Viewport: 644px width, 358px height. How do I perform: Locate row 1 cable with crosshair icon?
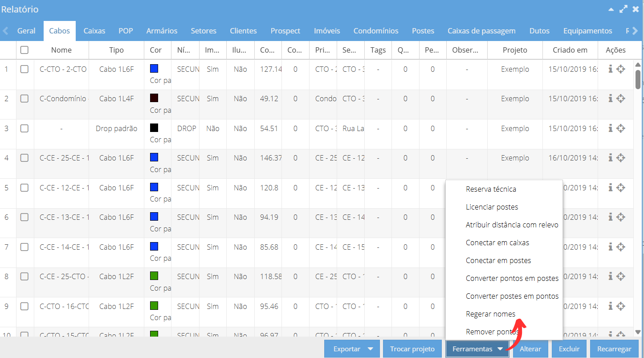coord(621,69)
